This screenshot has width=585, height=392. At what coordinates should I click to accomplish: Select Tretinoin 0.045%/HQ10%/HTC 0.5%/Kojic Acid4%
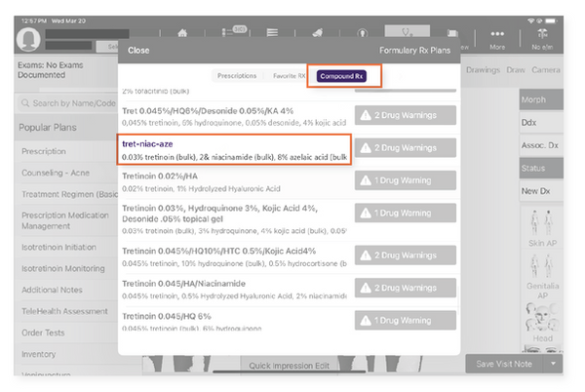point(234,257)
